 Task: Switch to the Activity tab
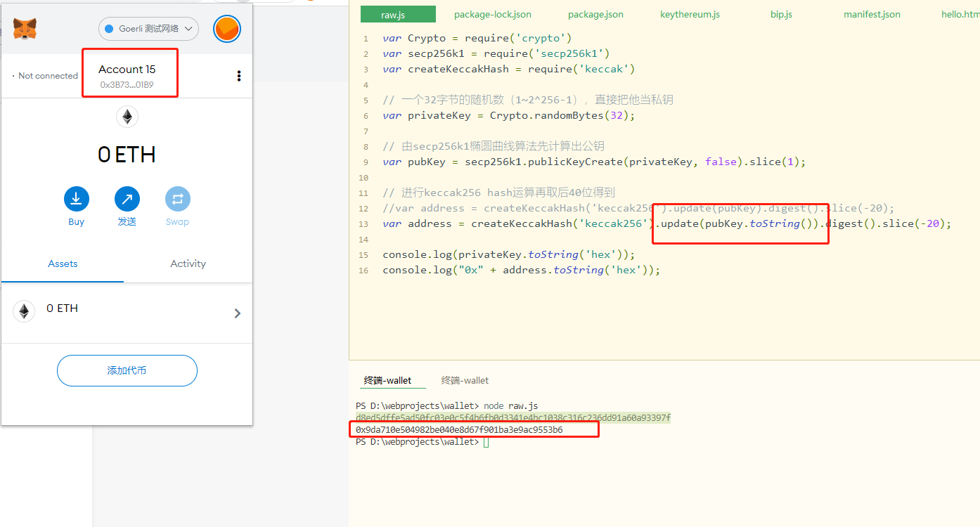pyautogui.click(x=188, y=263)
